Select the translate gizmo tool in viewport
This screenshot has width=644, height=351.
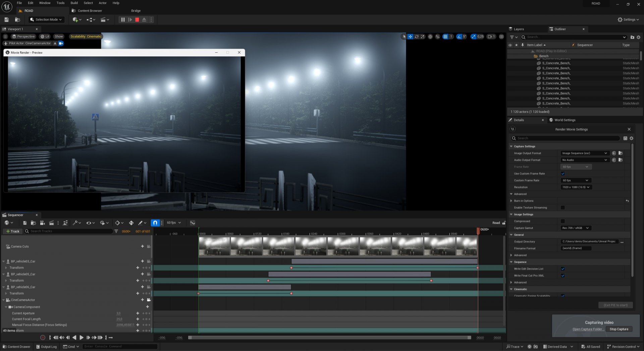(x=410, y=37)
